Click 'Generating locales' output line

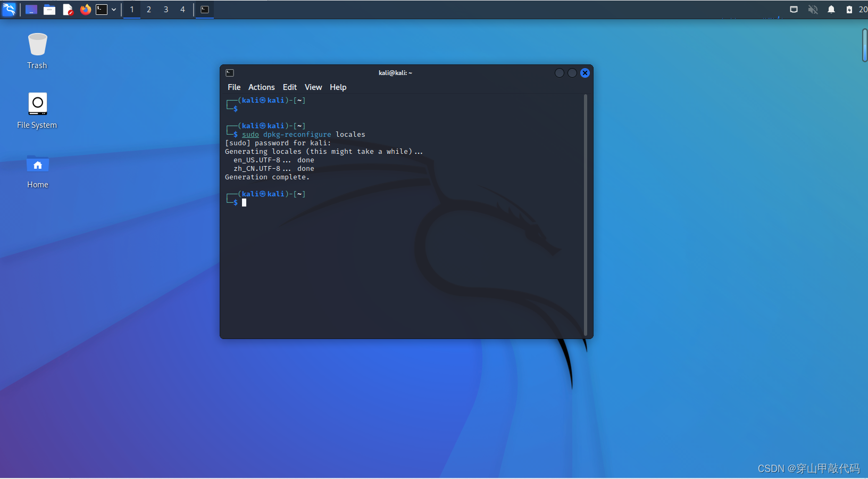pyautogui.click(x=324, y=152)
